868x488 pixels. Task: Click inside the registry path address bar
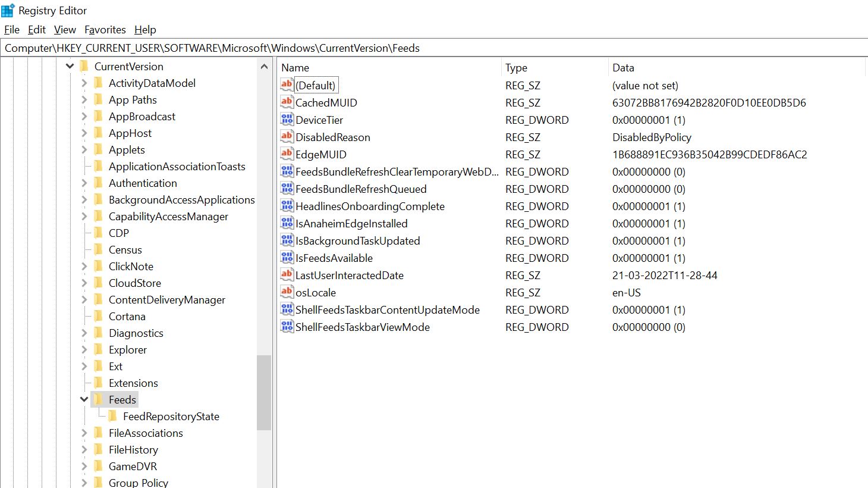click(x=416, y=48)
